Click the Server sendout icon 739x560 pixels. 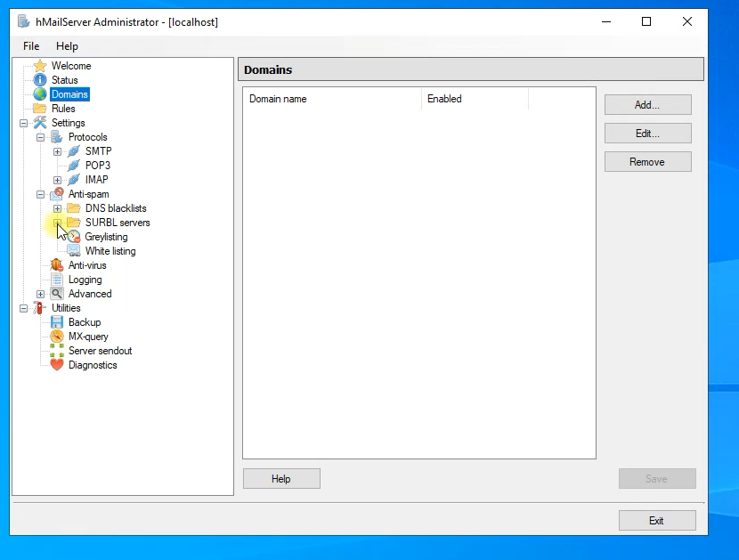coord(57,351)
